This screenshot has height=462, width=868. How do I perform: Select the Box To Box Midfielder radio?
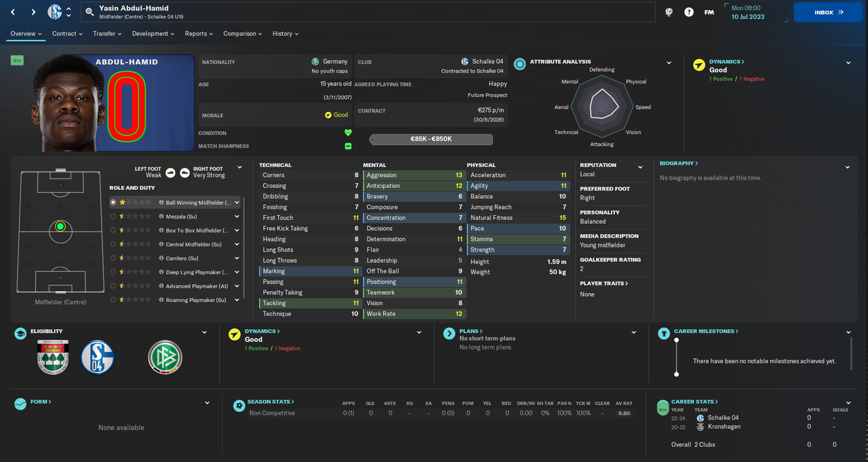[113, 230]
